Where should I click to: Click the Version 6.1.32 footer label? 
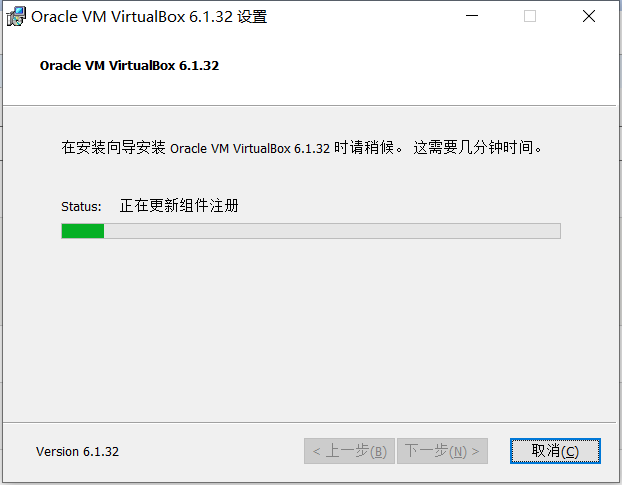[x=77, y=452]
